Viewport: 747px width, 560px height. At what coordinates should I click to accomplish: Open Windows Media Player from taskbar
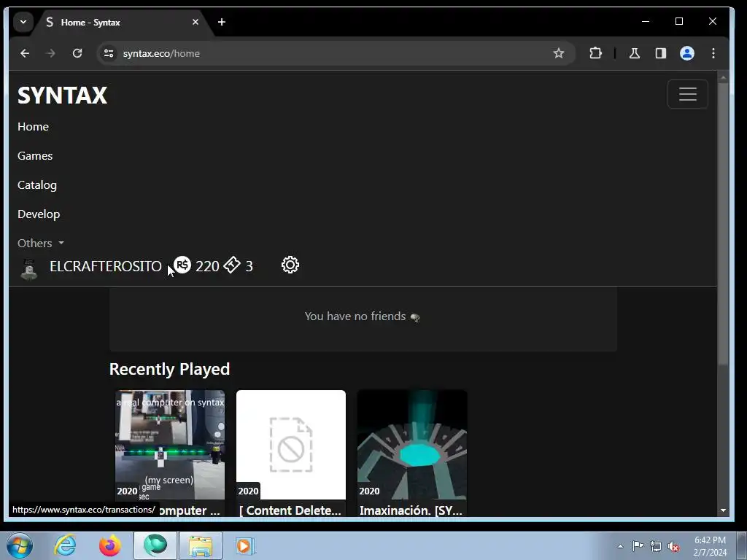tap(246, 545)
